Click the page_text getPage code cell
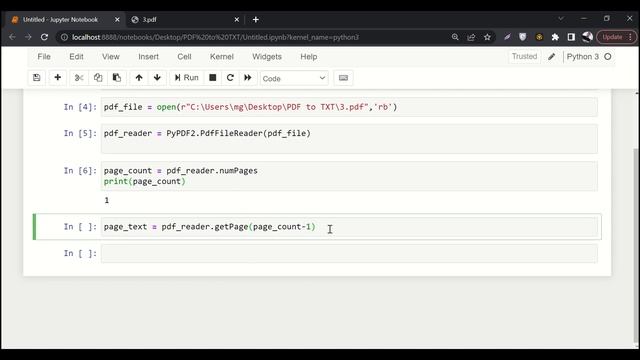 [349, 227]
